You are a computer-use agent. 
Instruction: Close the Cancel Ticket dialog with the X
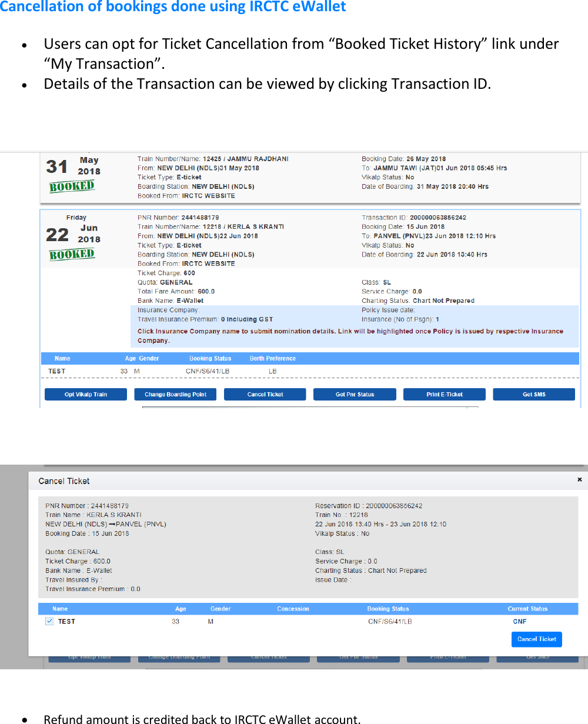(581, 479)
